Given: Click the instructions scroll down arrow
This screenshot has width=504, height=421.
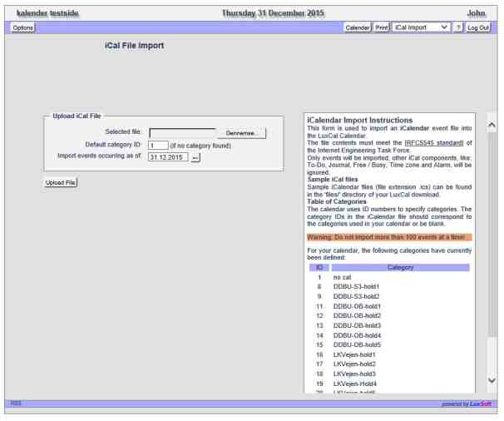Looking at the screenshot, I should (x=492, y=380).
